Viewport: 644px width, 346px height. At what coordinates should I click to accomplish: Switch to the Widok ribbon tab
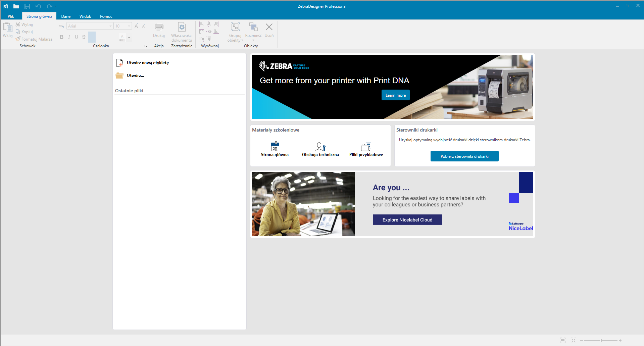[85, 16]
